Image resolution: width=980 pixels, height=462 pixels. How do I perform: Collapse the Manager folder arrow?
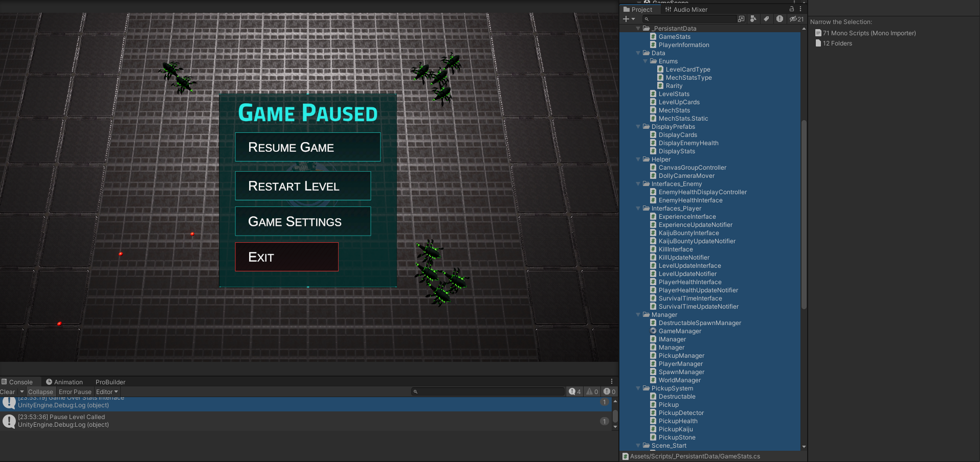pos(638,315)
